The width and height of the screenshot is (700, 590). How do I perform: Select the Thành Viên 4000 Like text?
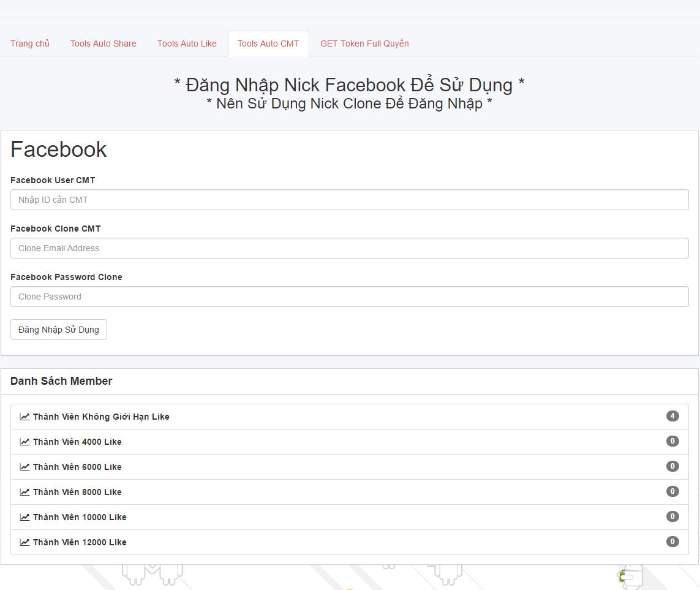(x=77, y=442)
